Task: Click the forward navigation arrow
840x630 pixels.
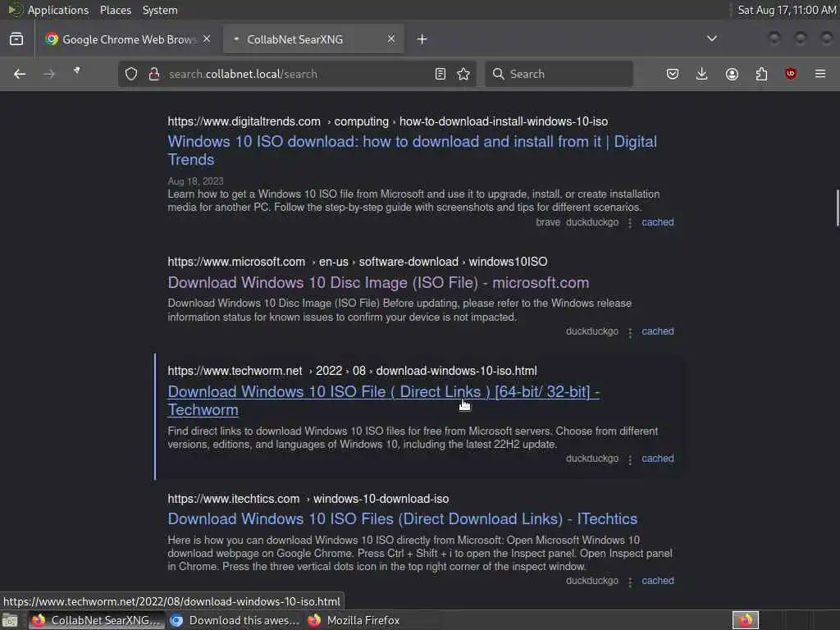Action: click(49, 74)
